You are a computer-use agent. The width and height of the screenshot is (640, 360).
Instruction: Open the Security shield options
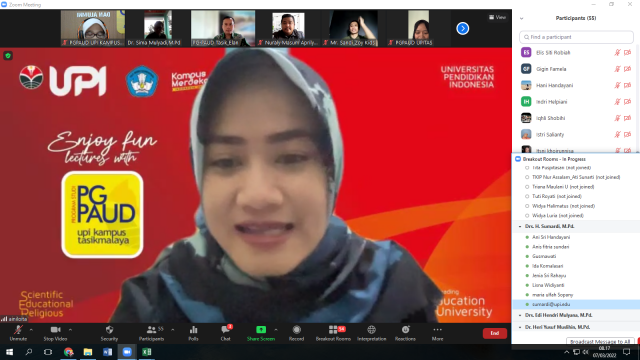click(x=109, y=333)
